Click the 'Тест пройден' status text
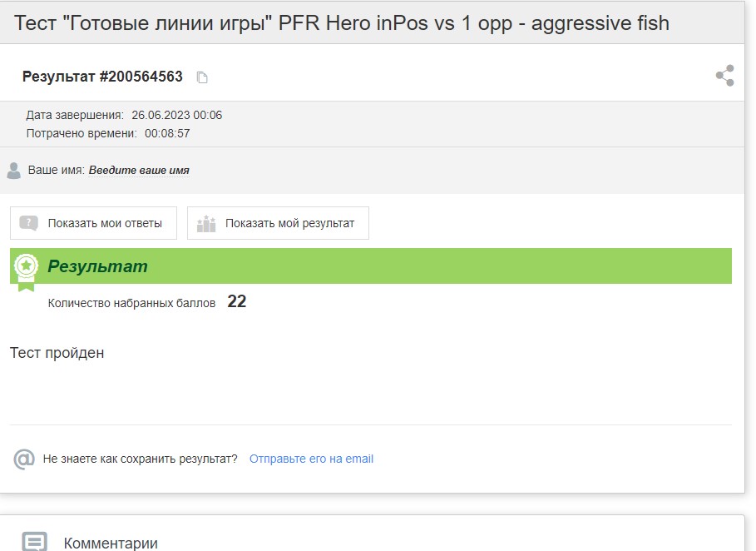The image size is (756, 551). (x=57, y=353)
